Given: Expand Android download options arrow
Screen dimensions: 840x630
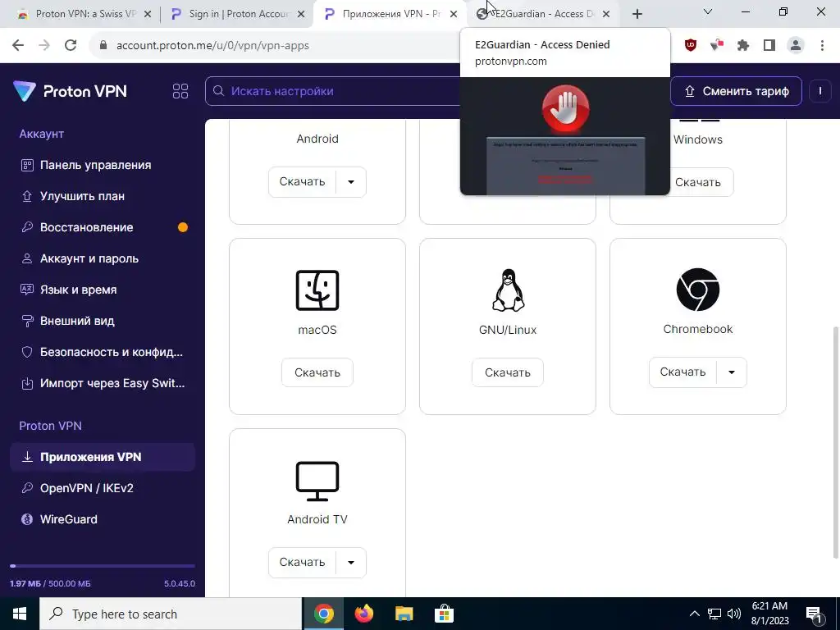Looking at the screenshot, I should [x=351, y=182].
